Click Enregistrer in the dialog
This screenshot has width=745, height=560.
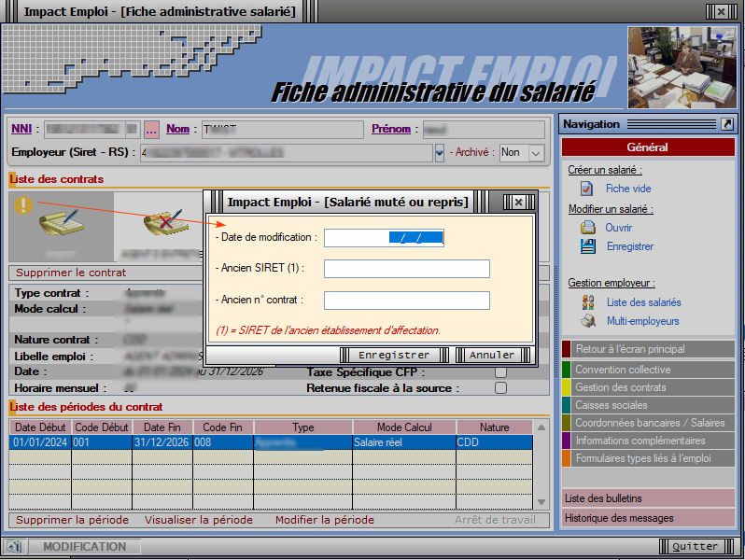pos(394,355)
